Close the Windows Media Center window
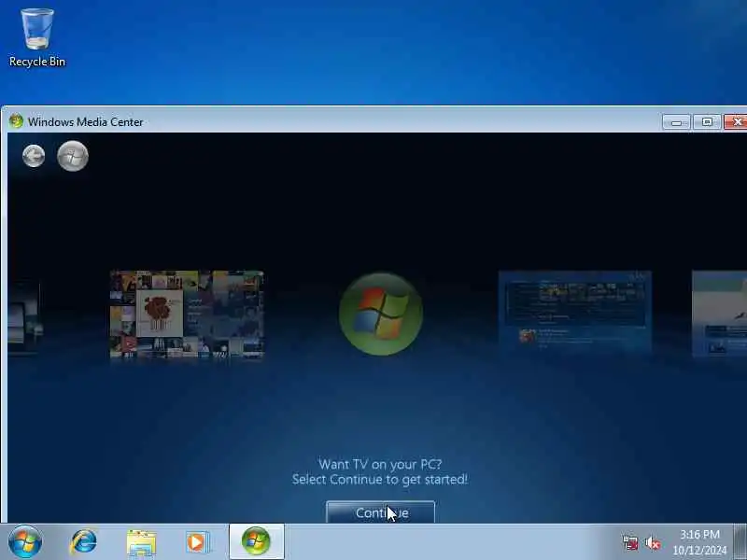Screen dimensions: 747x560 [x=736, y=122]
